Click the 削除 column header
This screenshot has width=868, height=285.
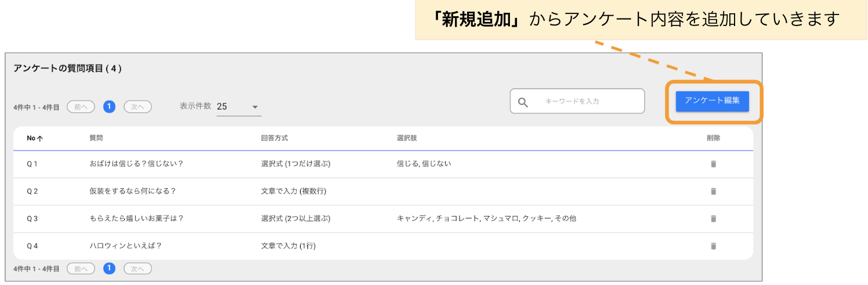click(713, 138)
